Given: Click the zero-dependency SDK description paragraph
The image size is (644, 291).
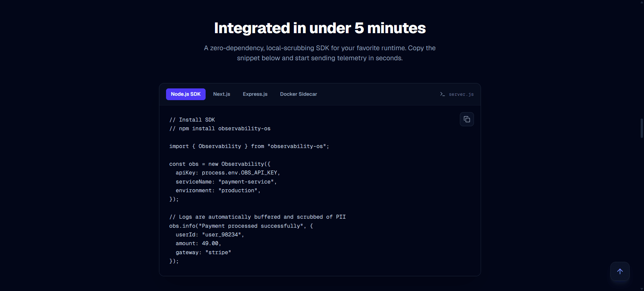Looking at the screenshot, I should point(320,53).
